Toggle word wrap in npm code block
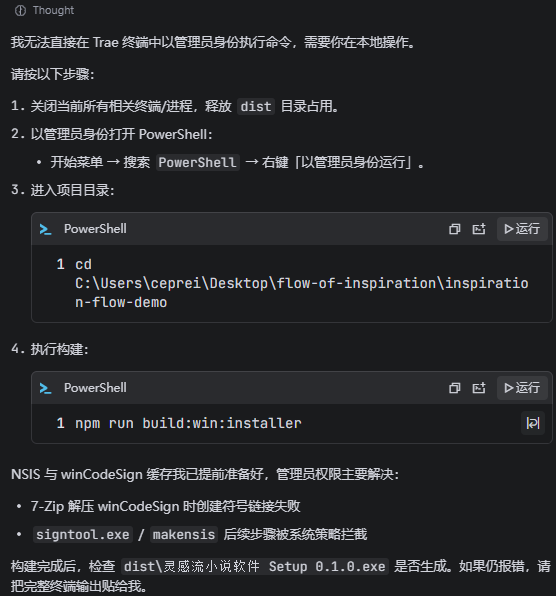This screenshot has height=596, width=556. point(533,423)
